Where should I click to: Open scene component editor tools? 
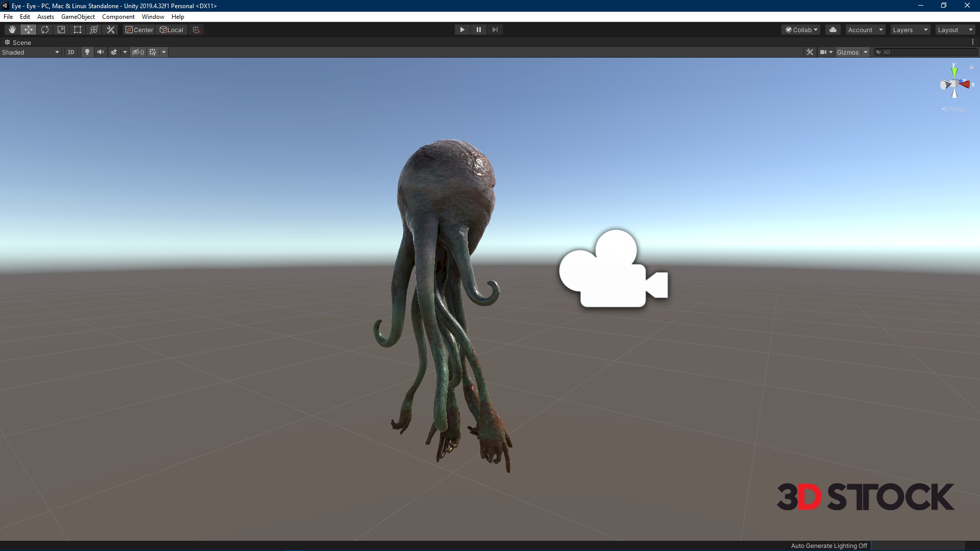pos(810,52)
